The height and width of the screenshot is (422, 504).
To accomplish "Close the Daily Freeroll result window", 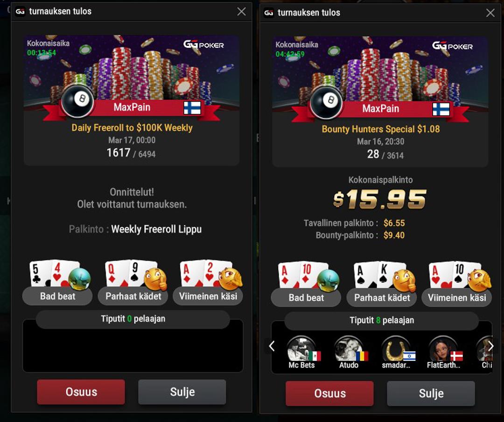I will (241, 12).
